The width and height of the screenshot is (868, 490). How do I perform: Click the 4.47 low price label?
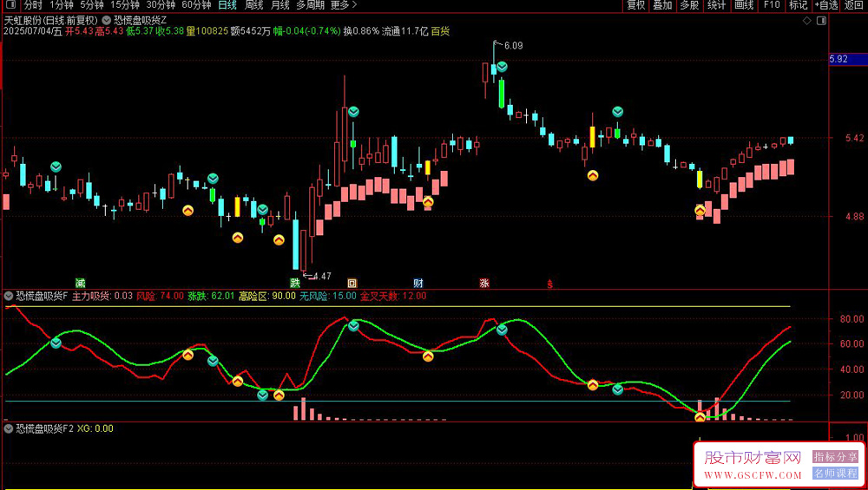coord(322,276)
